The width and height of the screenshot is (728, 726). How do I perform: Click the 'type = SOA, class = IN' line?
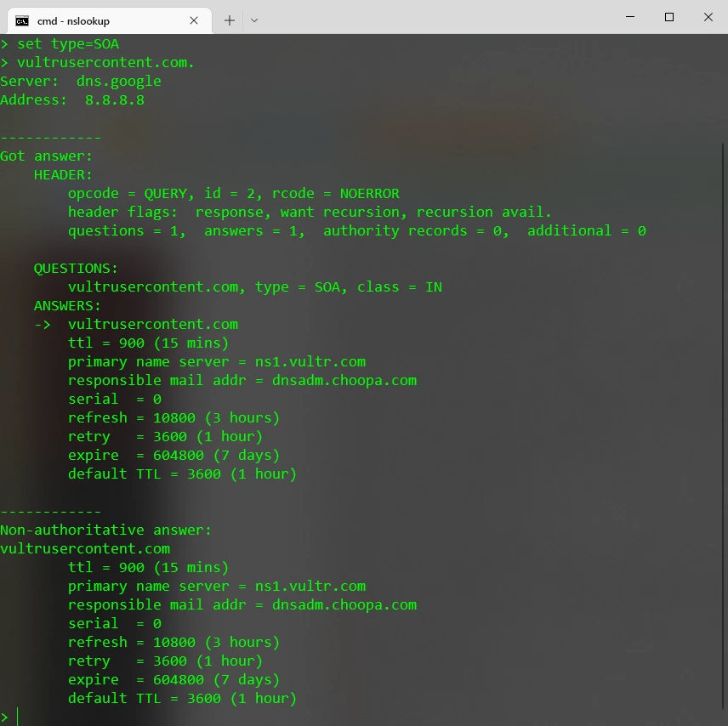point(255,287)
